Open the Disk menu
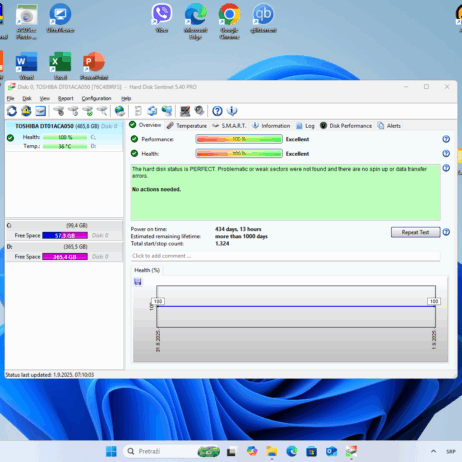462x462 pixels. coord(27,98)
